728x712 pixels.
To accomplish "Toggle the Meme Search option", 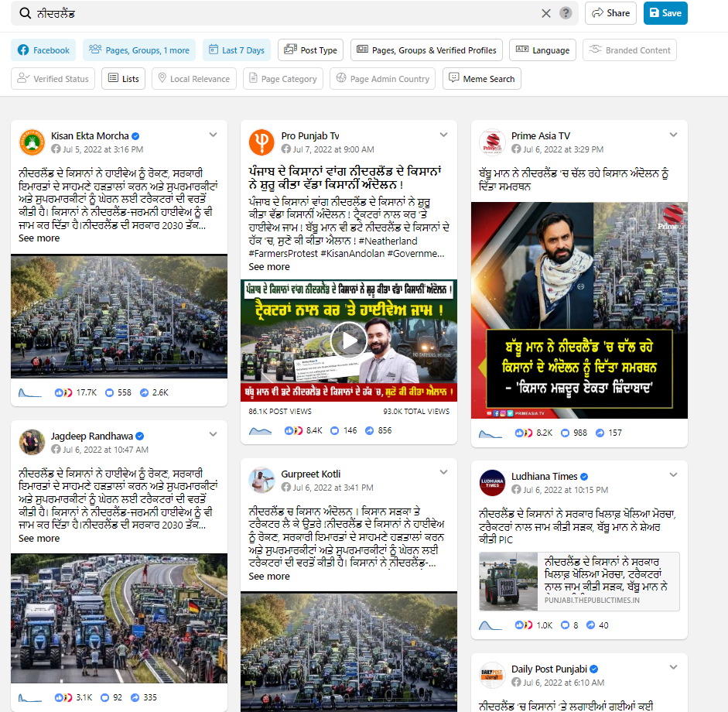I will 482,78.
